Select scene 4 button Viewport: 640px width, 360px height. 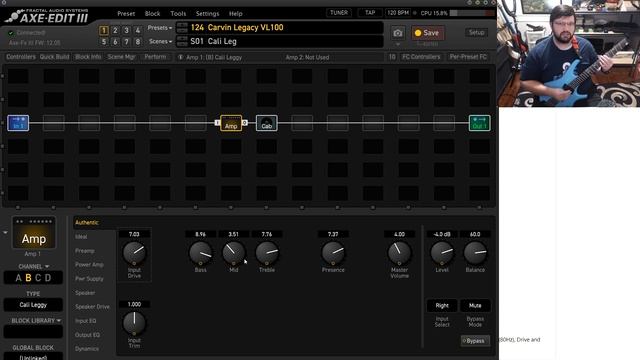tap(138, 30)
